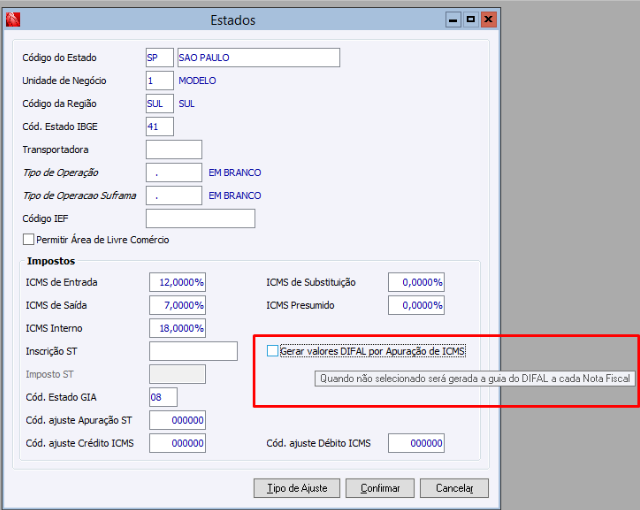Focus the Tipo de Operação field
This screenshot has height=510, width=640.
pyautogui.click(x=174, y=173)
